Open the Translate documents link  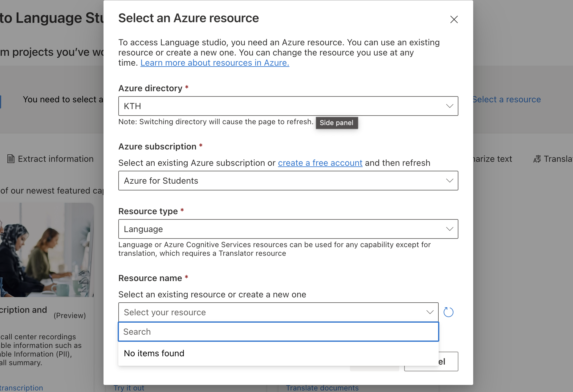click(322, 388)
